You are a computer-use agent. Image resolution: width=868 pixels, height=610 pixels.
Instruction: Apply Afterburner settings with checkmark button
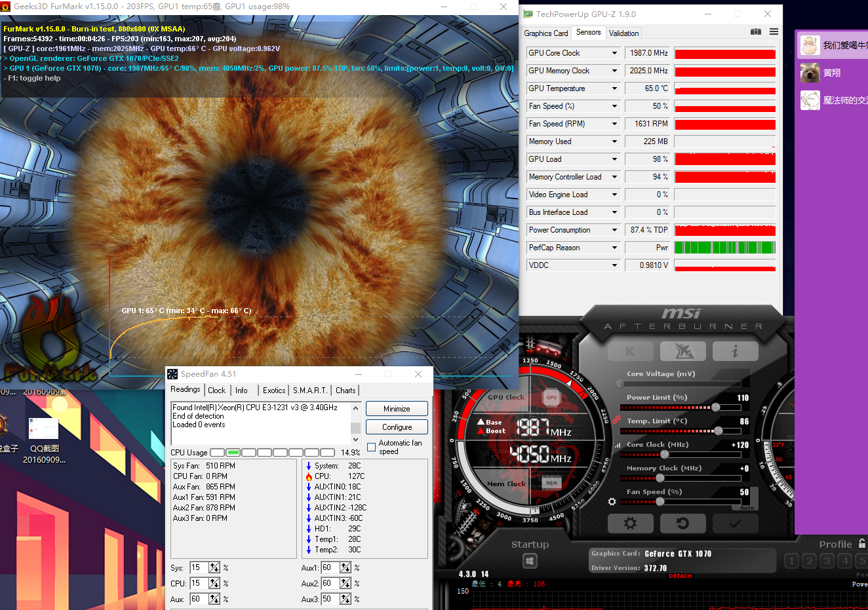tap(735, 524)
